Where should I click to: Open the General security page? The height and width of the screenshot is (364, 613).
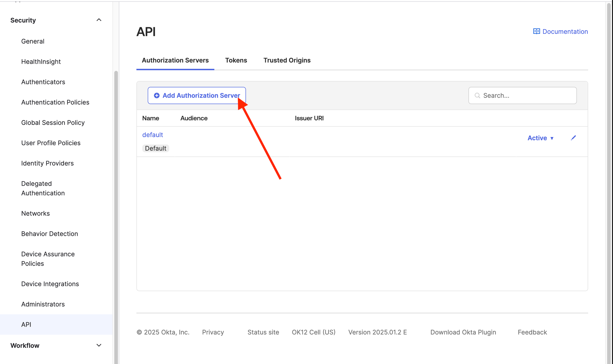tap(33, 41)
